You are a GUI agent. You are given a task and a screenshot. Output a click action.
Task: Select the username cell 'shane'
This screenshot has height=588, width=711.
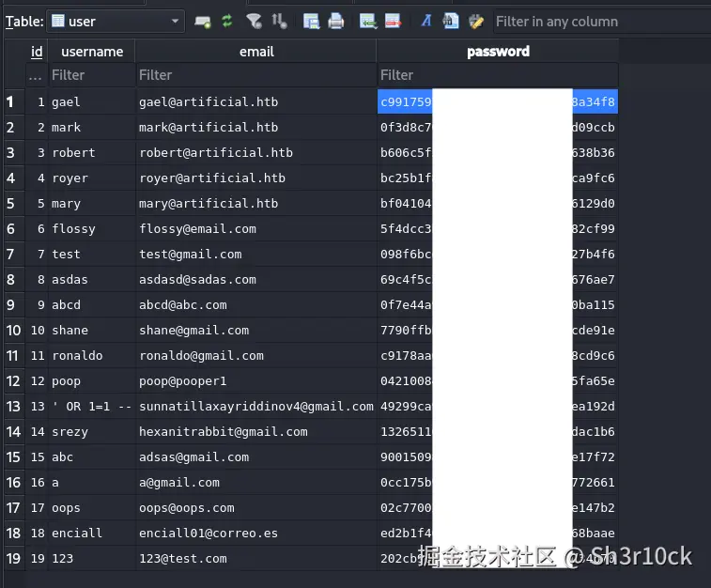[x=92, y=330]
